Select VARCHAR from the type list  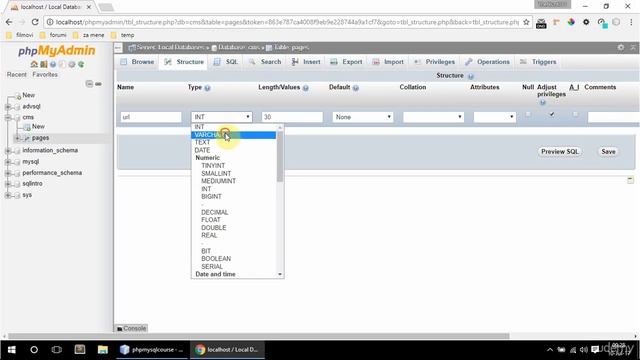(233, 135)
